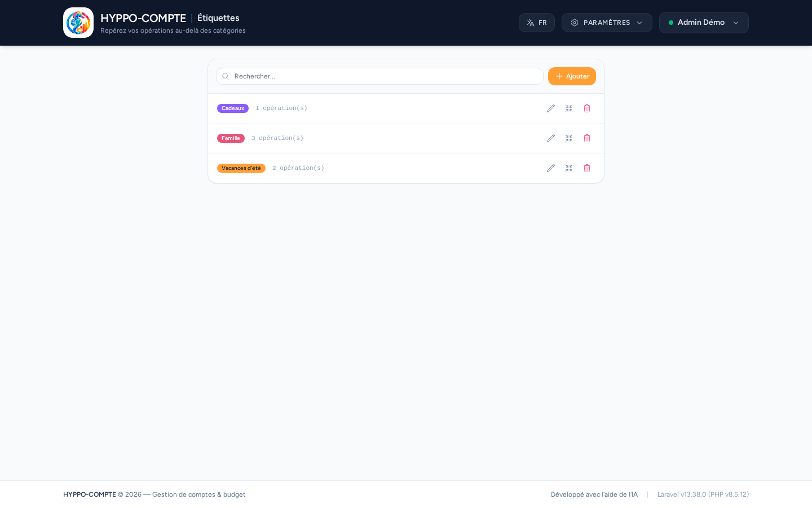Click the red Famille label badge

(231, 138)
